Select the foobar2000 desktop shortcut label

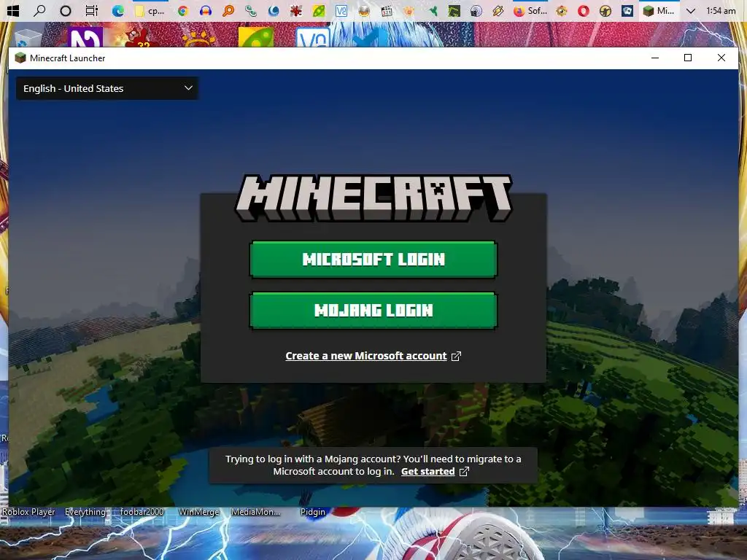point(142,512)
